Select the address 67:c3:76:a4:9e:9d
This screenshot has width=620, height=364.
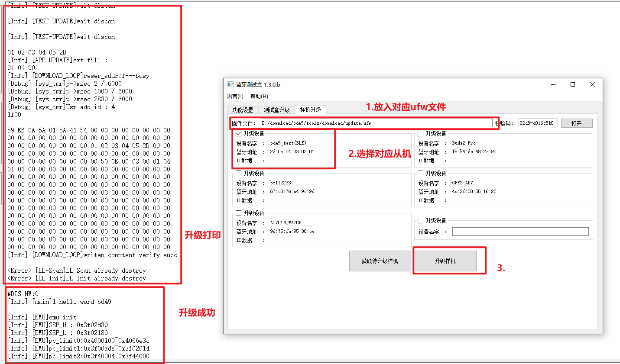(x=292, y=192)
